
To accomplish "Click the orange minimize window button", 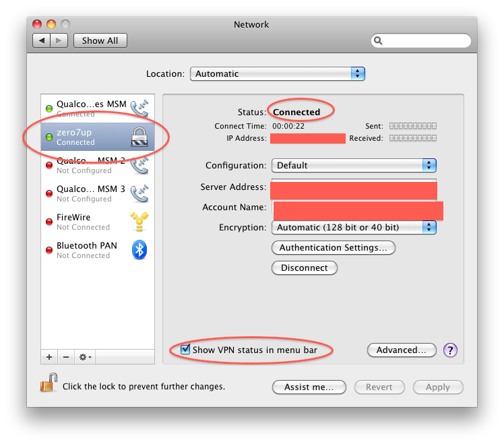I will 51,24.
